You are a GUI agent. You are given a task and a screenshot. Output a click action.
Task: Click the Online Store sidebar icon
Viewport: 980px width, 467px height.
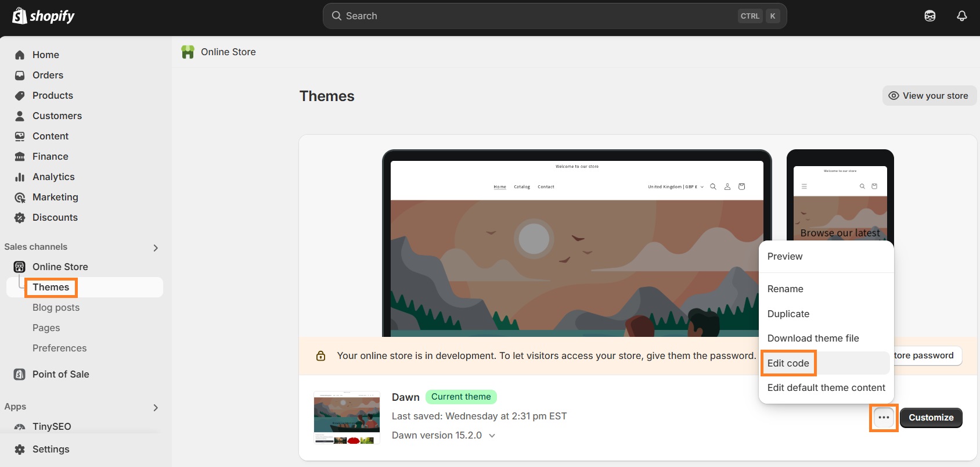(20, 267)
